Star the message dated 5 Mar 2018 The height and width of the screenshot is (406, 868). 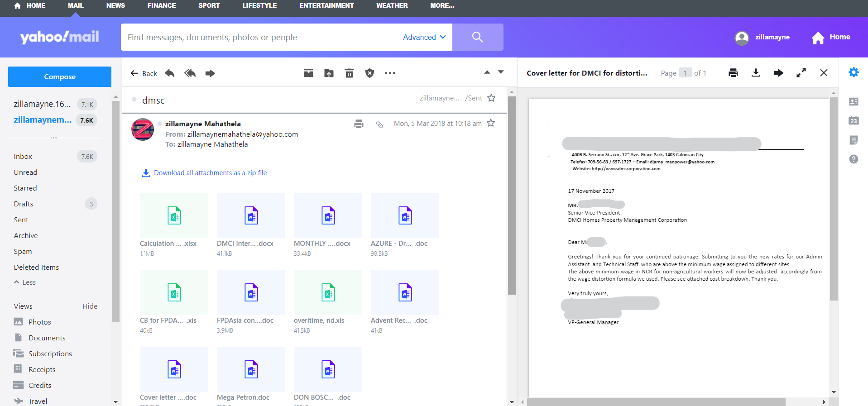[x=491, y=123]
